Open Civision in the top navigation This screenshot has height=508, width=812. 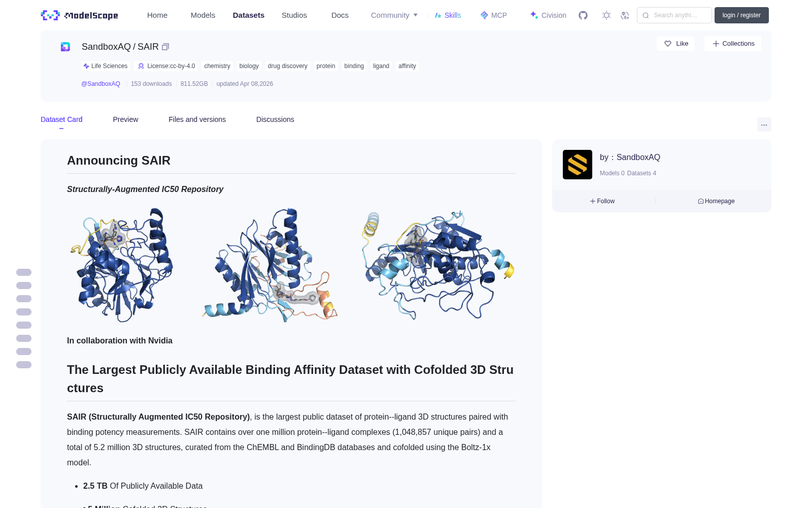(548, 15)
